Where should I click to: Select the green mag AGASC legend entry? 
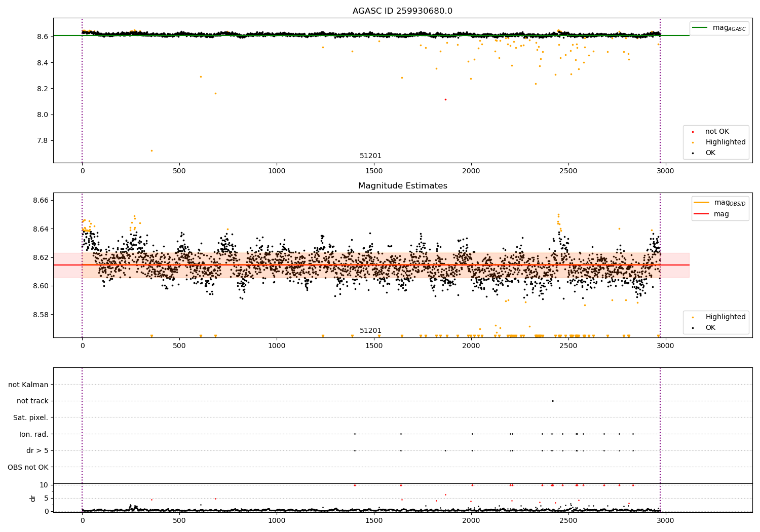719,28
